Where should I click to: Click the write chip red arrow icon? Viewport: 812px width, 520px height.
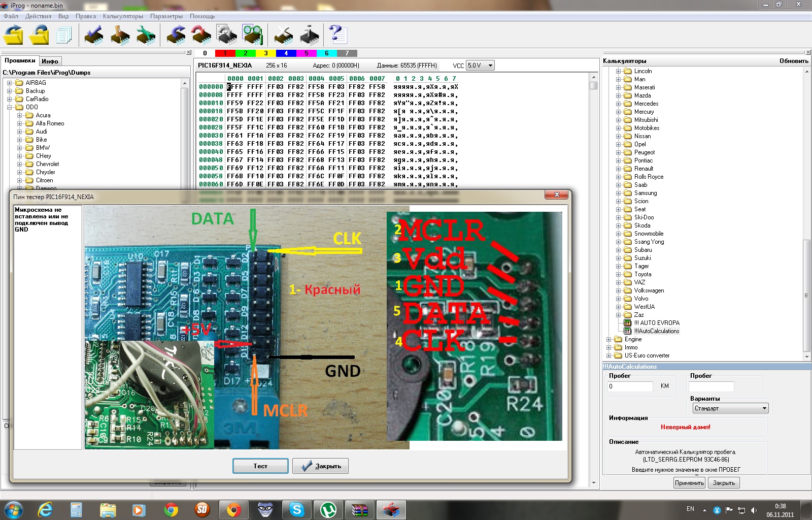[x=201, y=36]
